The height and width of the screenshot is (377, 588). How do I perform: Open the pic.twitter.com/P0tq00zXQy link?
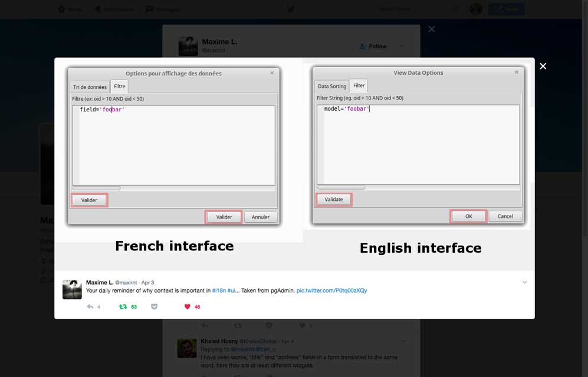[x=331, y=290]
